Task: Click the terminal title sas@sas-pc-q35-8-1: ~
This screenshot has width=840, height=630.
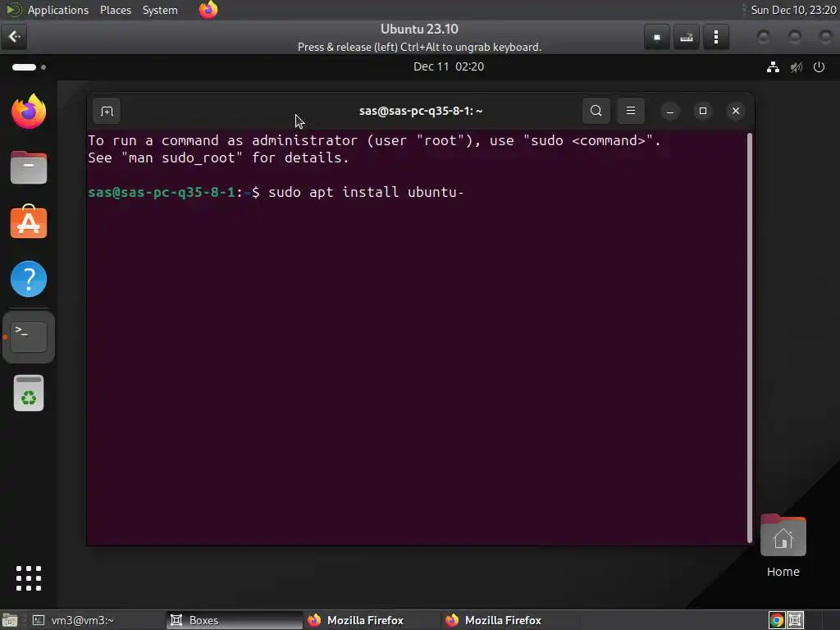Action: (421, 111)
